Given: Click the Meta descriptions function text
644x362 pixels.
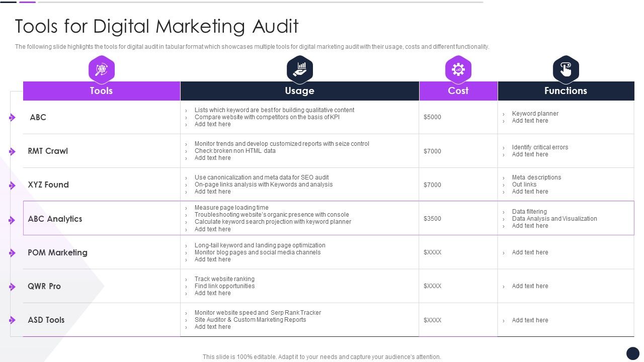Looking at the screenshot, I should [536, 177].
